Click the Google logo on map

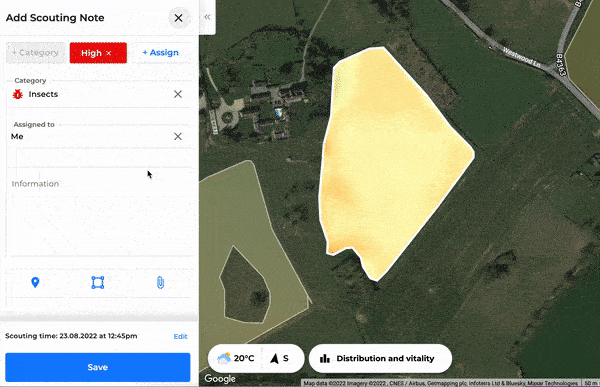(x=220, y=379)
